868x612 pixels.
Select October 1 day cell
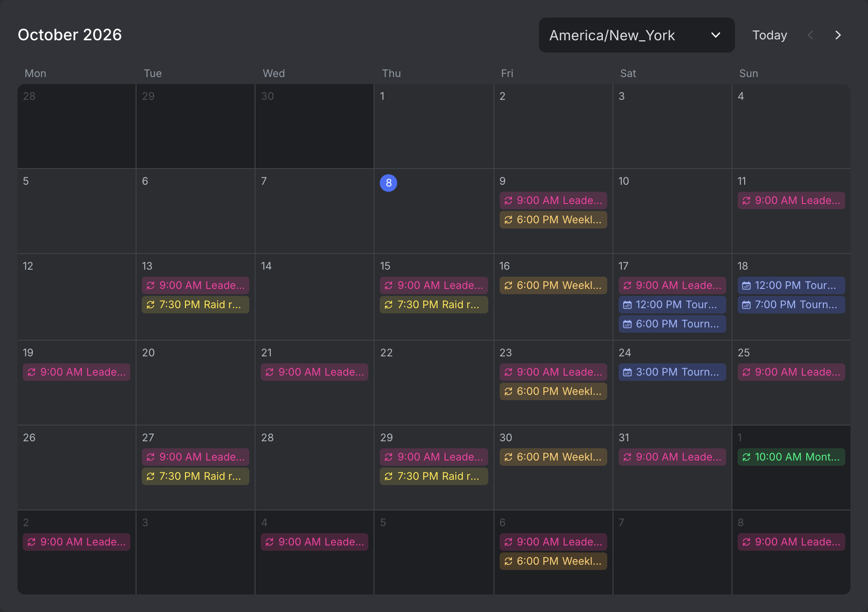tap(434, 126)
